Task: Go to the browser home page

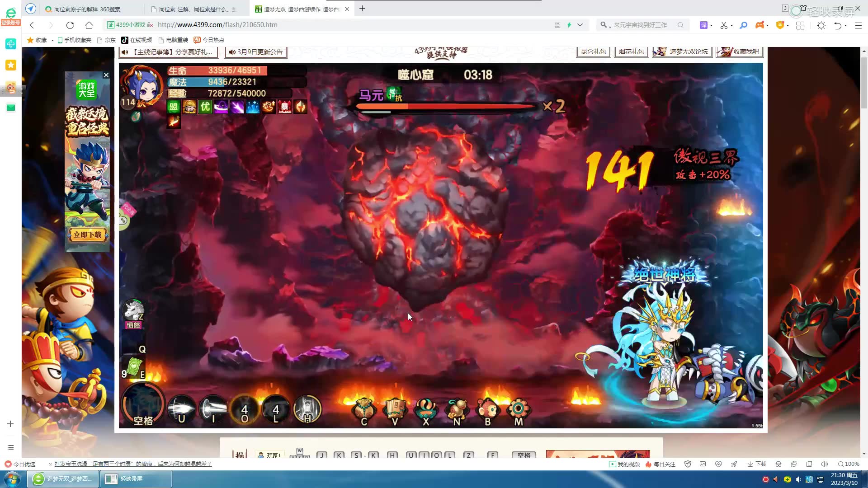Action: pyautogui.click(x=89, y=25)
